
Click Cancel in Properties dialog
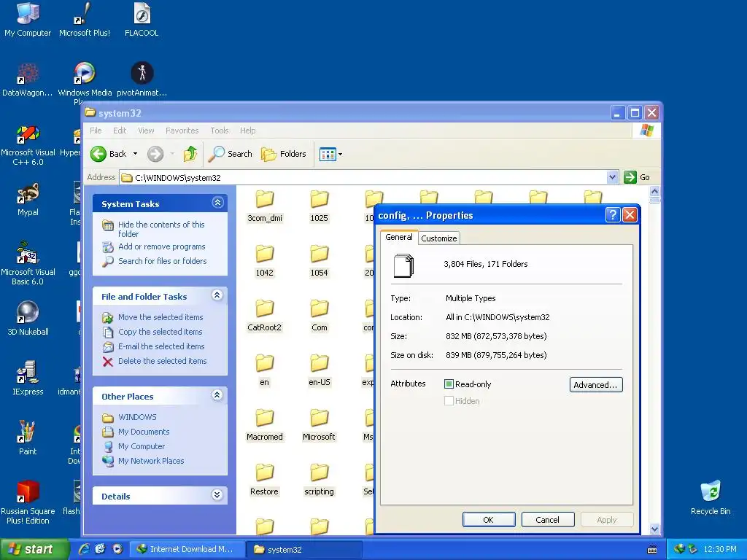pyautogui.click(x=547, y=519)
